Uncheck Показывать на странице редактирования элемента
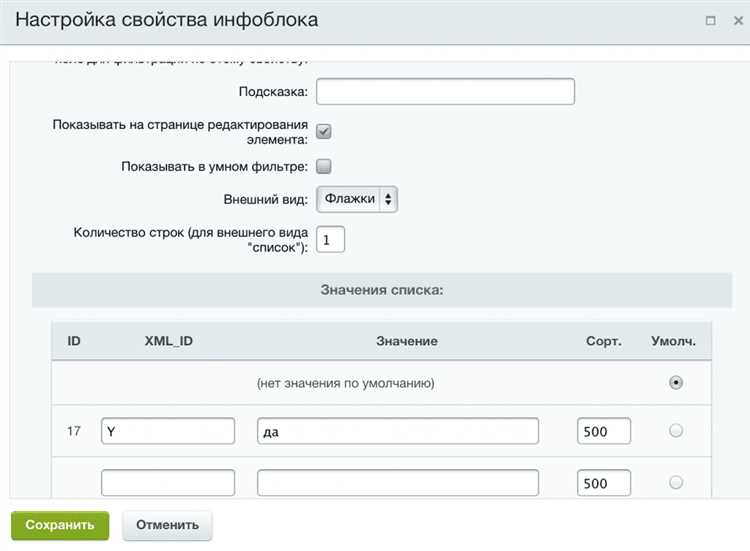Screen dimensions: 750x551 [324, 131]
